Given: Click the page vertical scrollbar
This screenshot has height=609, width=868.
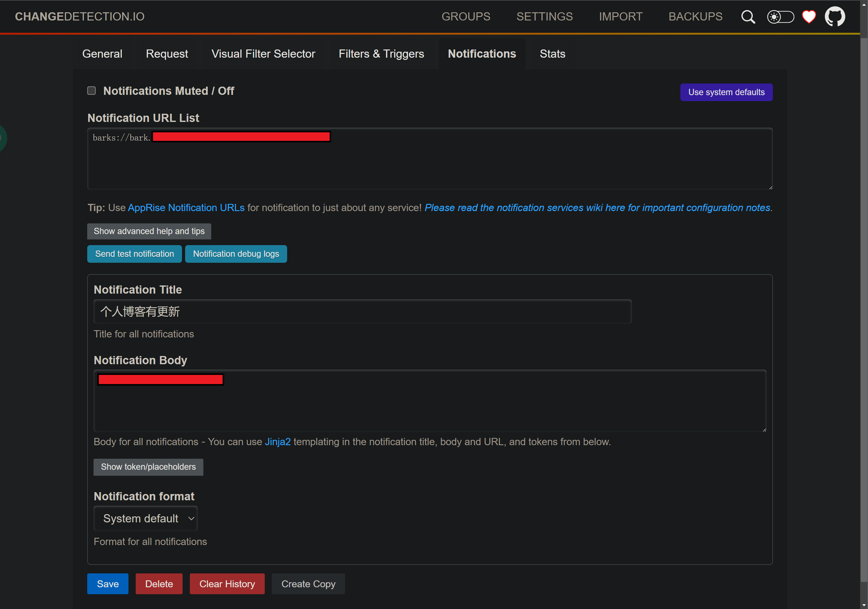Looking at the screenshot, I should 864,302.
